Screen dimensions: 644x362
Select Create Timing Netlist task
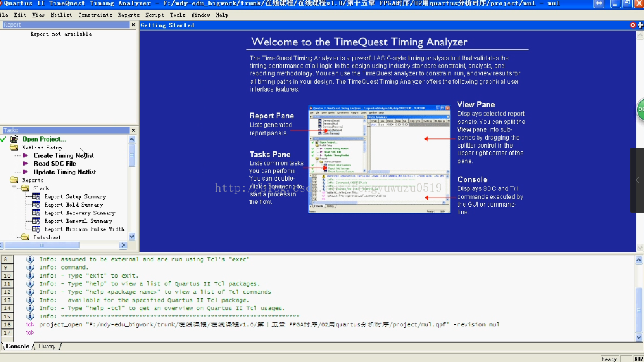pos(64,155)
